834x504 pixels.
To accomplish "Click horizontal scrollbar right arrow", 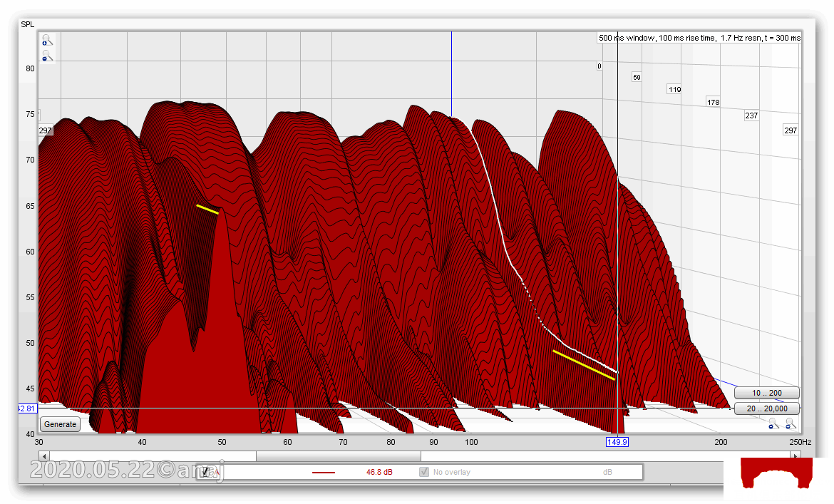I will point(796,456).
